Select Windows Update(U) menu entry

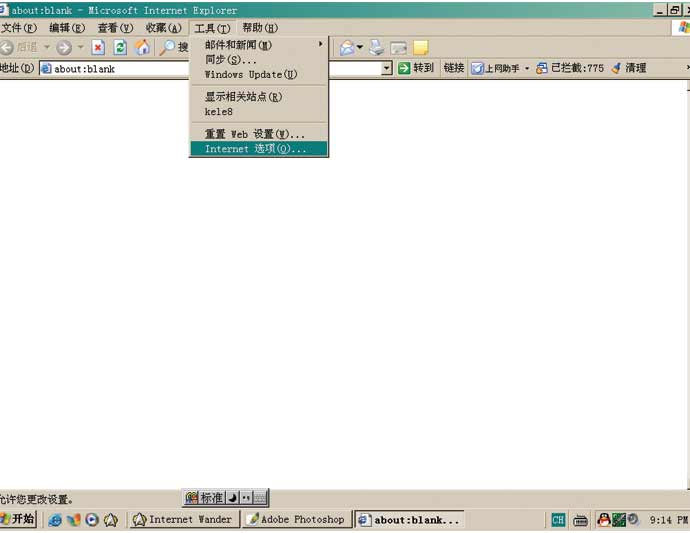pos(259,74)
